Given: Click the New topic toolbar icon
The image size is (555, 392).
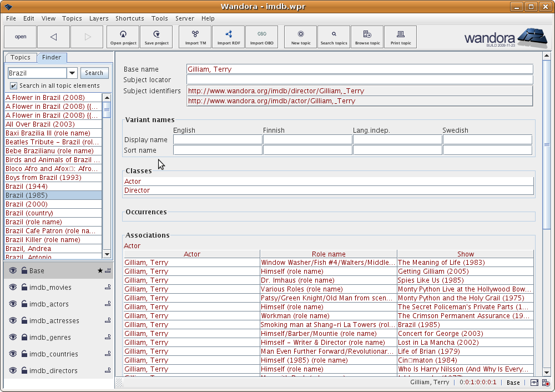Looking at the screenshot, I should click(301, 37).
